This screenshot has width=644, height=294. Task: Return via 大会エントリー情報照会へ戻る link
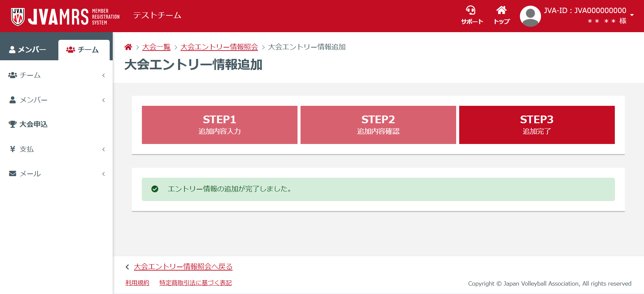click(x=183, y=267)
